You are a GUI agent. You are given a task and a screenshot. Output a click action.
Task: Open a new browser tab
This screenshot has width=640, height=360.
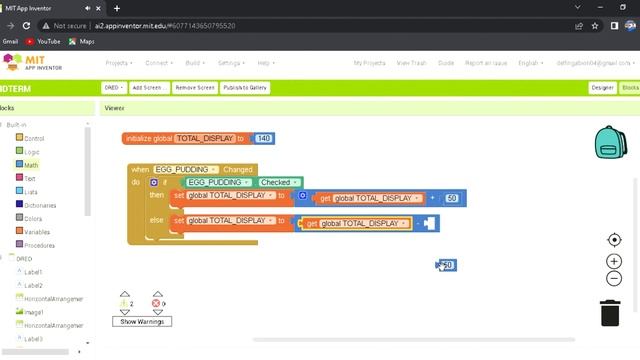click(x=117, y=8)
